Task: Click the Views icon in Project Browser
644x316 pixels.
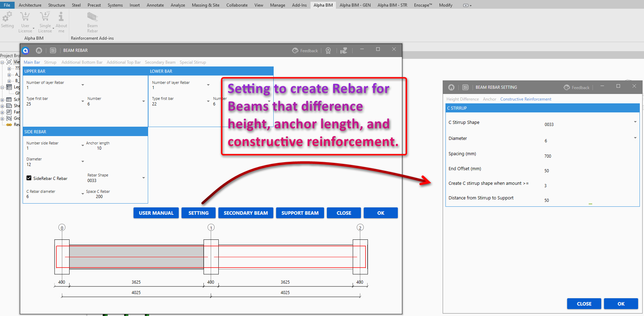Action: (9, 62)
